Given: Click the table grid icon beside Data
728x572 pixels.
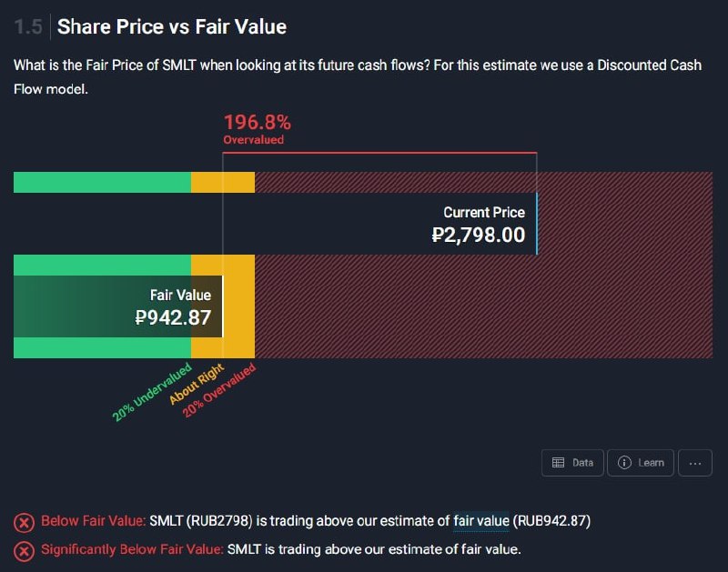Looking at the screenshot, I should [558, 463].
